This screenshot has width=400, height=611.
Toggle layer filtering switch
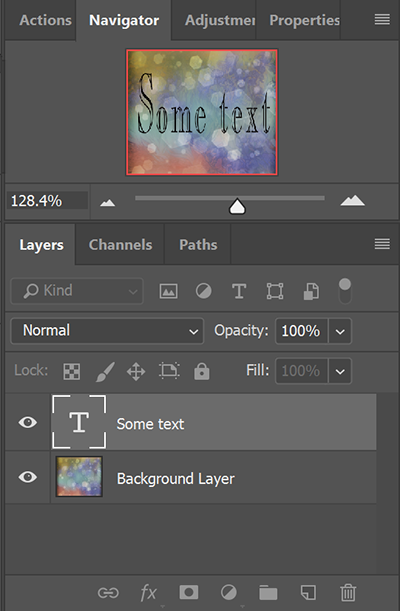[x=345, y=291]
